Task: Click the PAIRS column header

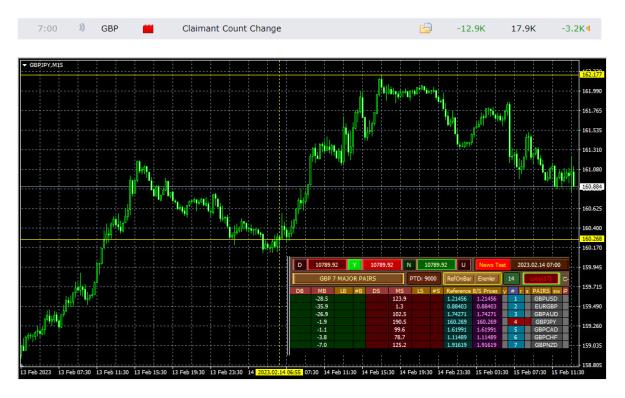Action: click(541, 291)
